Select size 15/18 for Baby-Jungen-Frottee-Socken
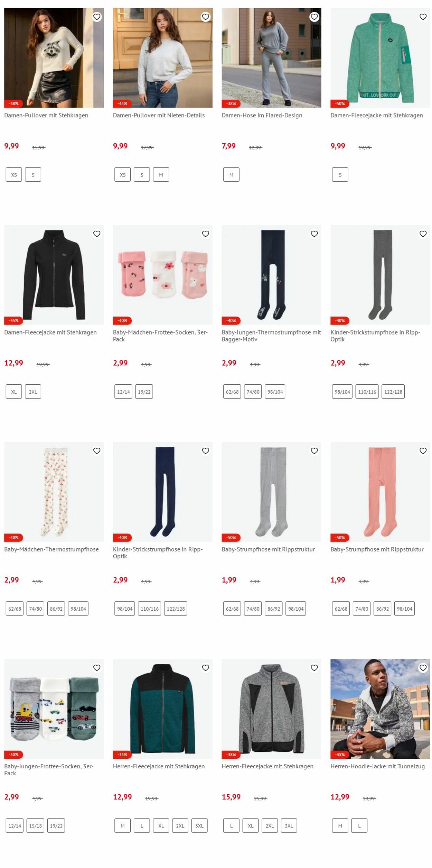Screen dimensions: 432x868 (x=35, y=825)
